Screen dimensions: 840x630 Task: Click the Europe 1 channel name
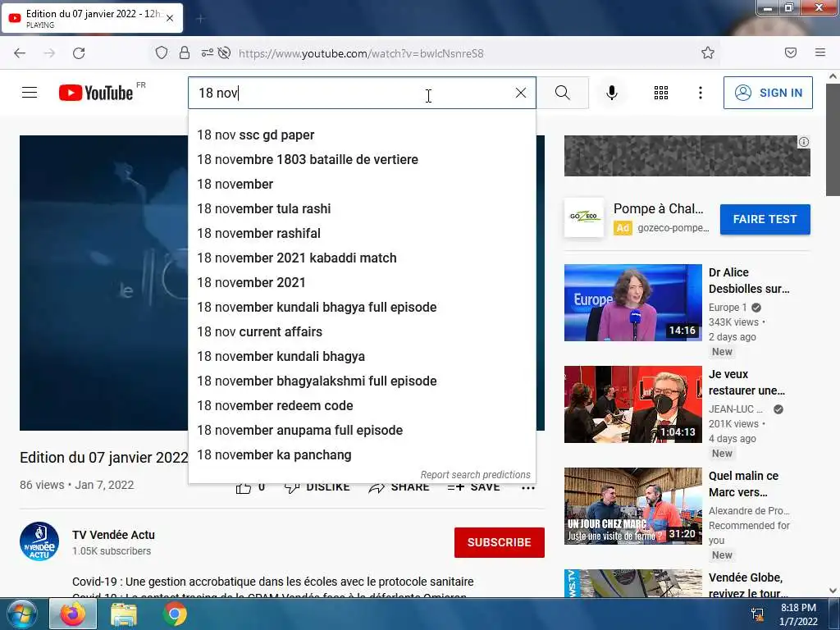coord(728,308)
